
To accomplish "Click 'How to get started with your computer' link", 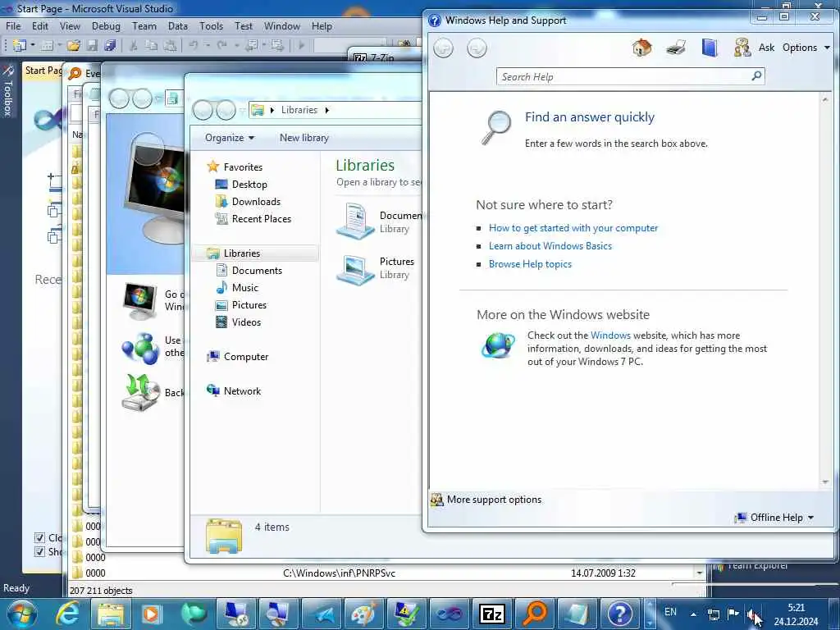I will click(x=573, y=228).
